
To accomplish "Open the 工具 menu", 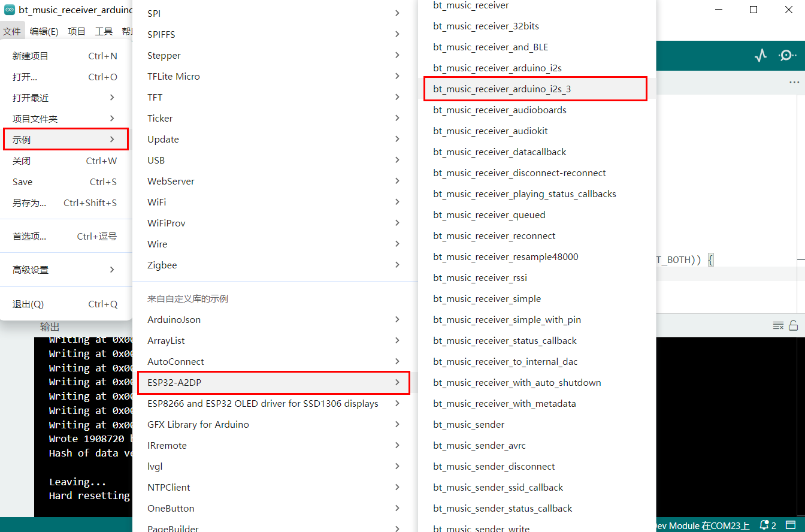I will coord(104,31).
